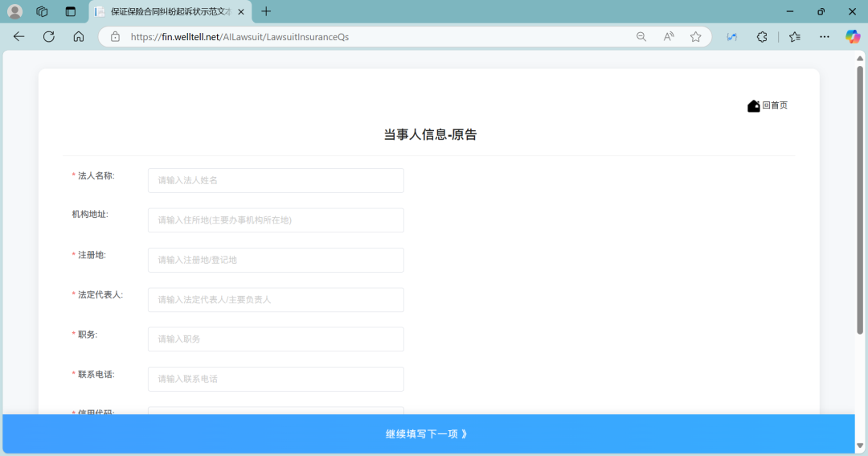View site information lock icon
Screen dimensions: 868x456
point(115,36)
